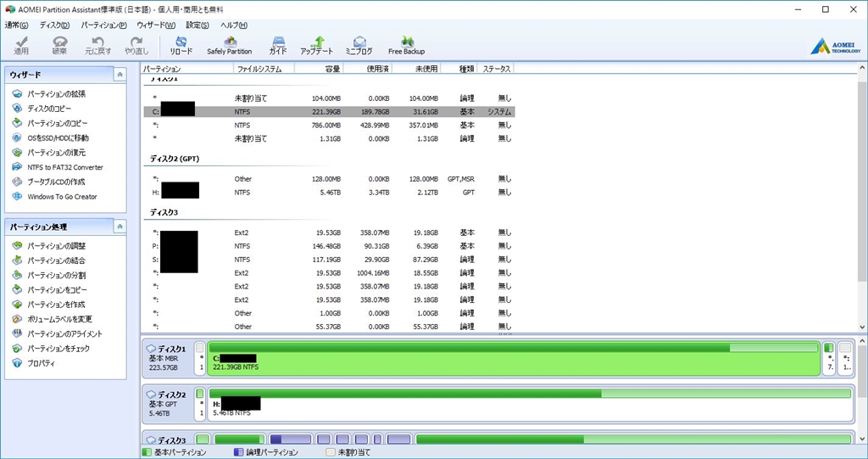Viewport: 868px width, 459px height.
Task: Click the partition list down scroll arrow
Action: click(862, 327)
